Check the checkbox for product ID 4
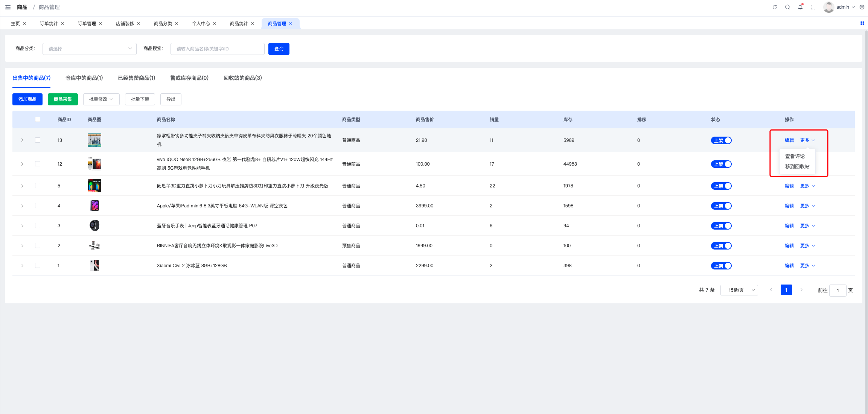This screenshot has width=868, height=414. [38, 205]
